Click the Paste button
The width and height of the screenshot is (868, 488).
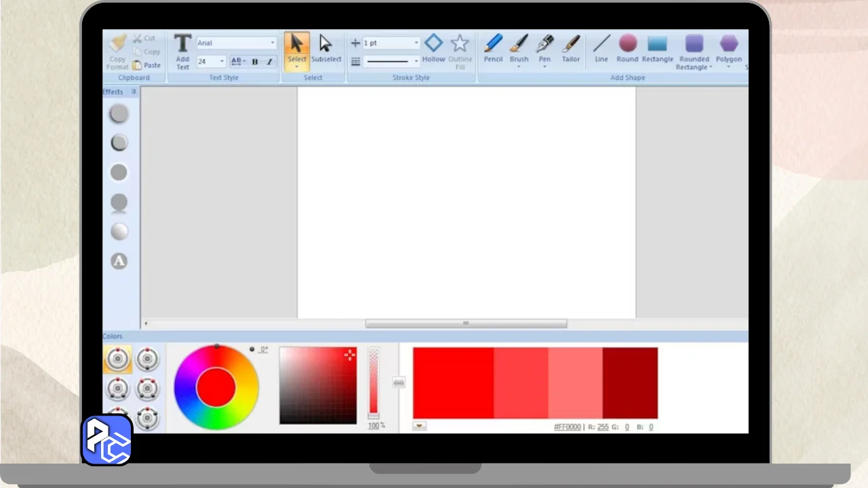[x=147, y=65]
